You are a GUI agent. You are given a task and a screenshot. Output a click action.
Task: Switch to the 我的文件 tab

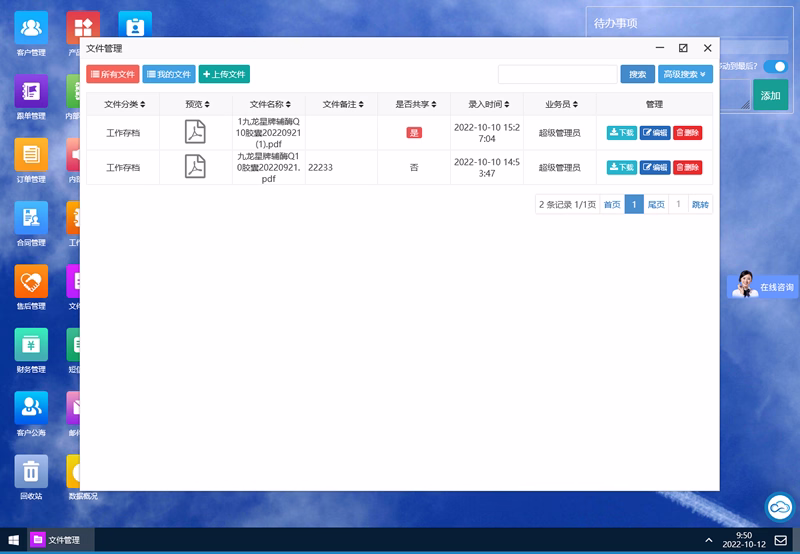click(x=169, y=74)
